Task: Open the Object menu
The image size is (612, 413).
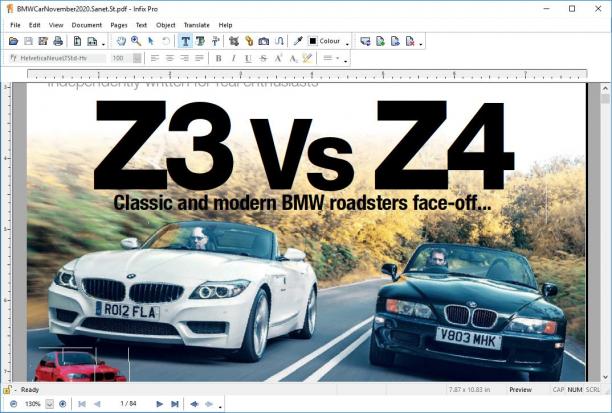Action: click(x=165, y=25)
